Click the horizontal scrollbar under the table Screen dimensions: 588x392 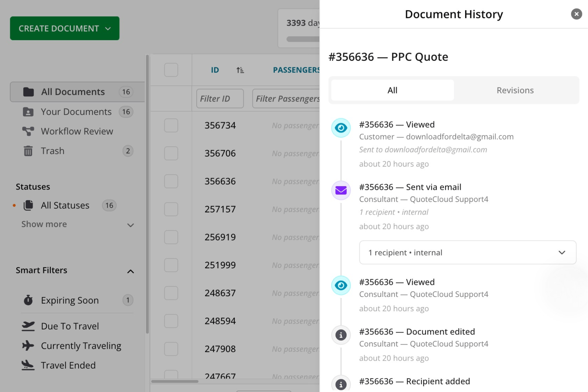click(x=175, y=381)
